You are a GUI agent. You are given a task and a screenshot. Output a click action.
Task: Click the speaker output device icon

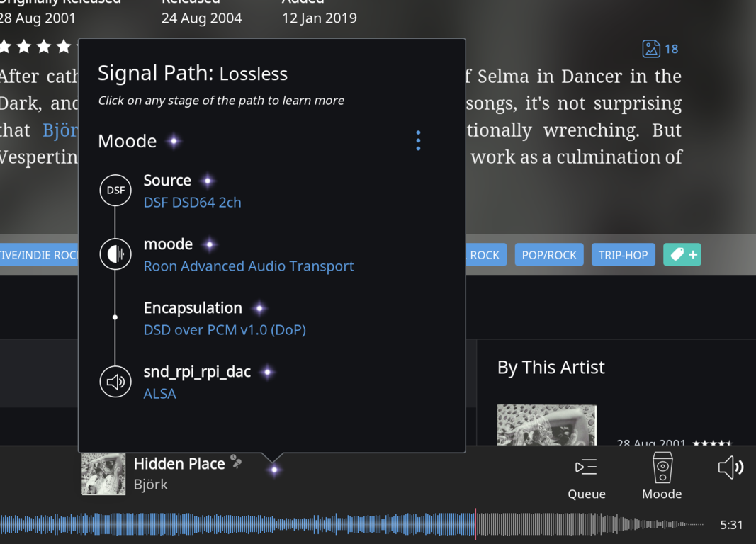point(115,382)
